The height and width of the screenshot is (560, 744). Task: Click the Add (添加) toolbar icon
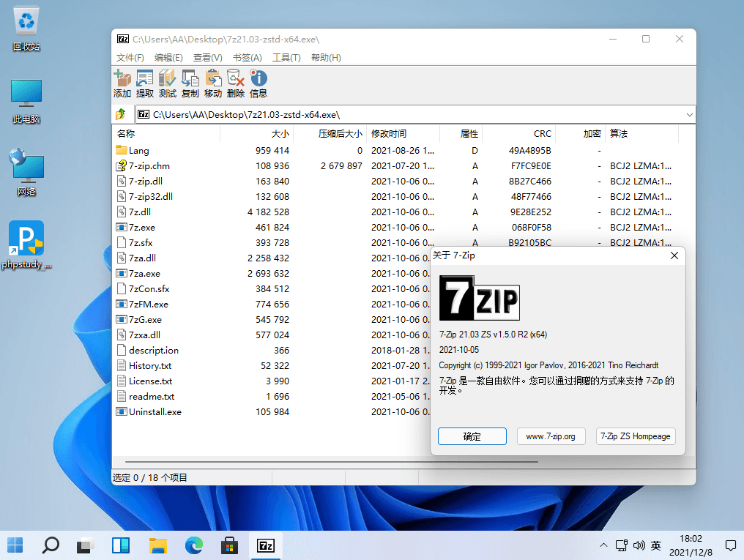tap(122, 83)
